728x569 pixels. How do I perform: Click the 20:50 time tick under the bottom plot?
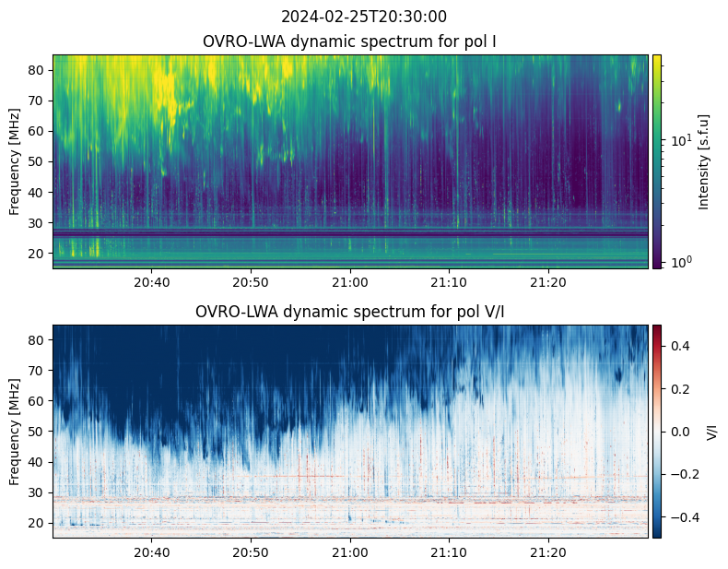point(251,551)
